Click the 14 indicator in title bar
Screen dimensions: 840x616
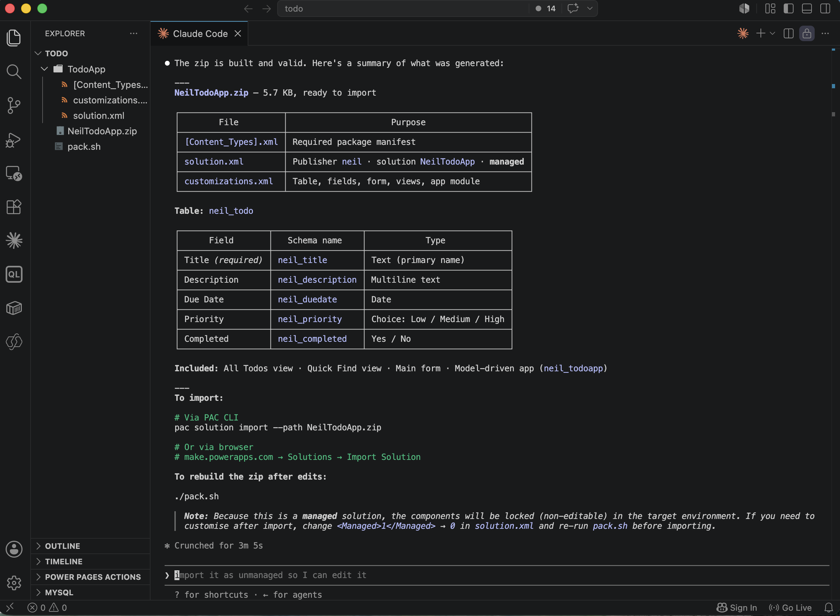coord(546,8)
